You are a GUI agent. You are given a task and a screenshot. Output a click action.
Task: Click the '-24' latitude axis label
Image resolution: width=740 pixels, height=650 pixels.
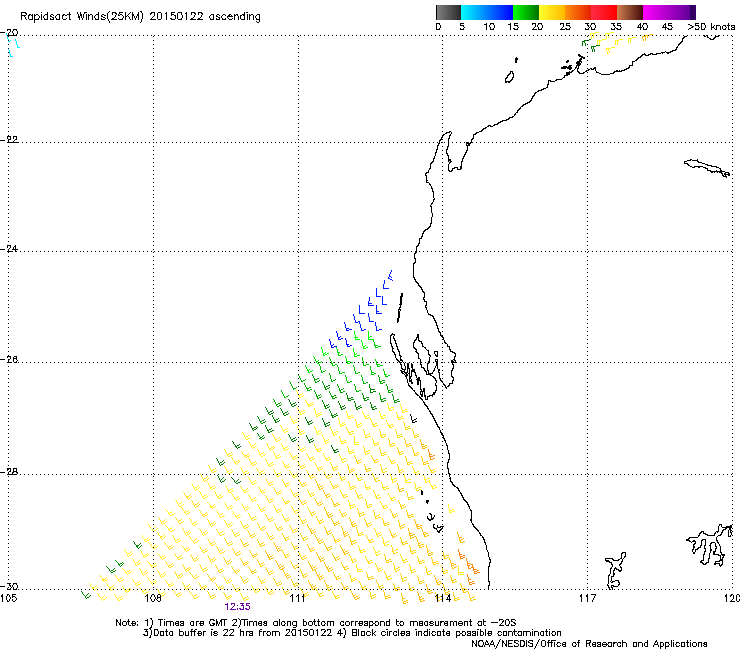(10, 249)
